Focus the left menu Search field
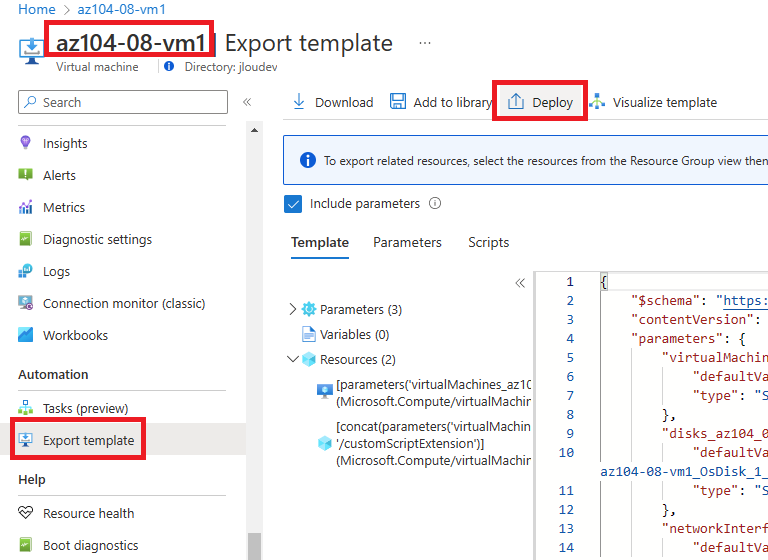The image size is (768, 560). click(123, 102)
